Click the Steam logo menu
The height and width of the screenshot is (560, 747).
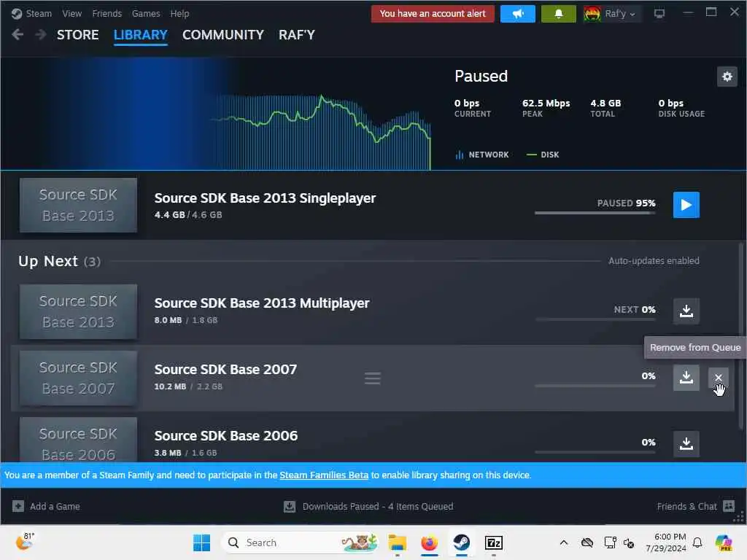coord(31,13)
